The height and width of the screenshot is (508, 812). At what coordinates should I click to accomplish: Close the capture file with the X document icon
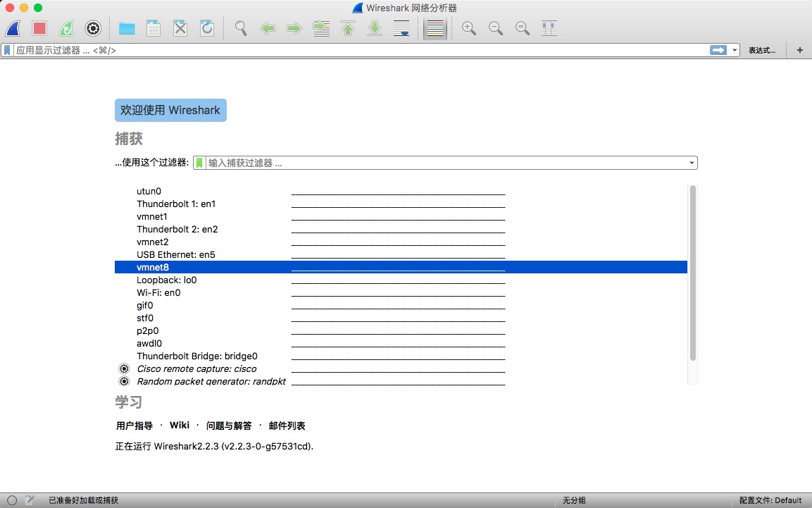pyautogui.click(x=180, y=28)
